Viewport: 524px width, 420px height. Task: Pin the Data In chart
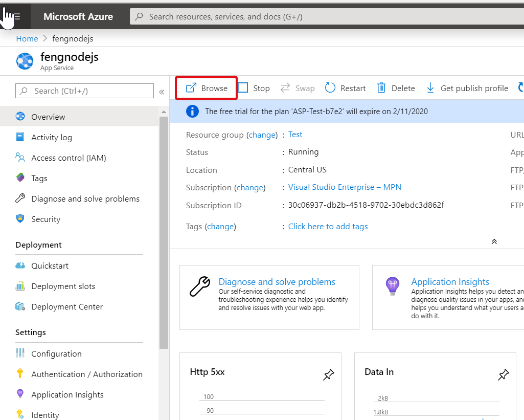point(503,374)
